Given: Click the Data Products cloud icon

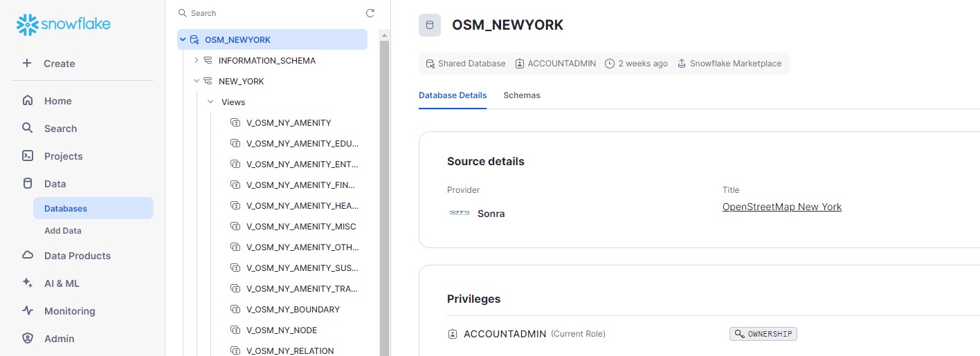Looking at the screenshot, I should pyautogui.click(x=28, y=255).
